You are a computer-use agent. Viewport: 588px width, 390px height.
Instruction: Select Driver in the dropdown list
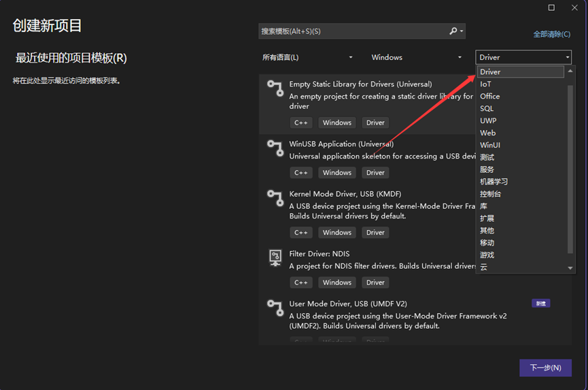tap(521, 71)
